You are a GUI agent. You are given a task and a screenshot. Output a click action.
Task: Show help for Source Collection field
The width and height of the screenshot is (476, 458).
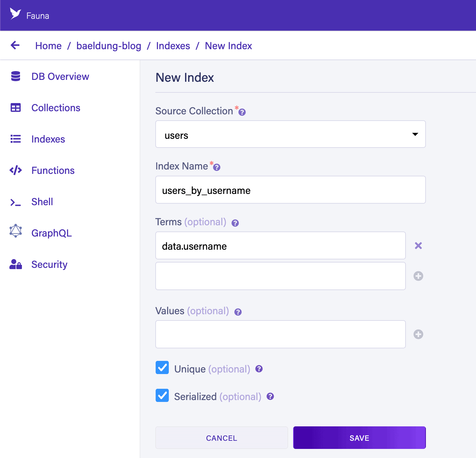[x=242, y=112]
